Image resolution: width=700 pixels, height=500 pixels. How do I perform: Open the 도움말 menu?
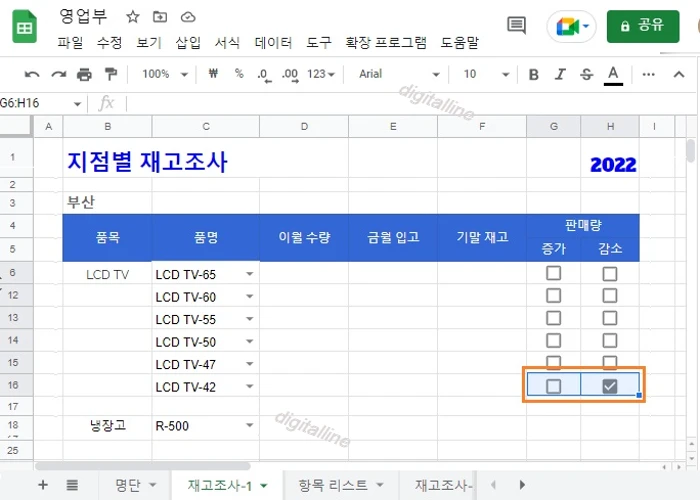pyautogui.click(x=459, y=43)
